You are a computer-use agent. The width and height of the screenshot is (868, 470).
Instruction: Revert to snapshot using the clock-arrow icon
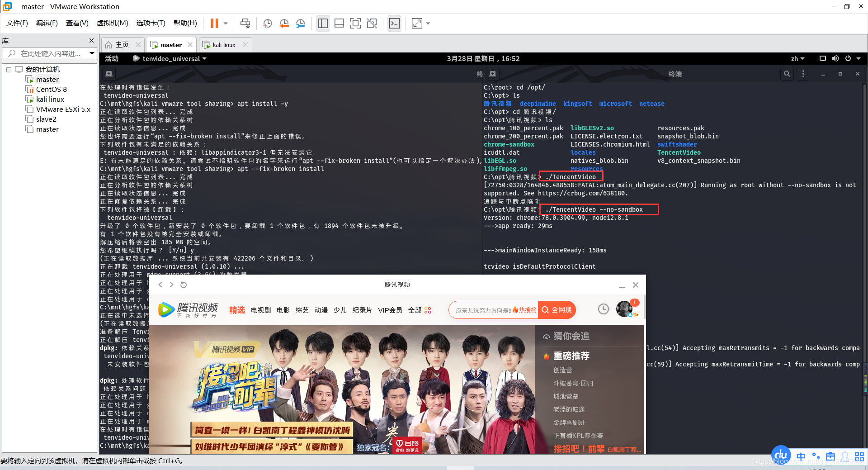click(x=284, y=23)
